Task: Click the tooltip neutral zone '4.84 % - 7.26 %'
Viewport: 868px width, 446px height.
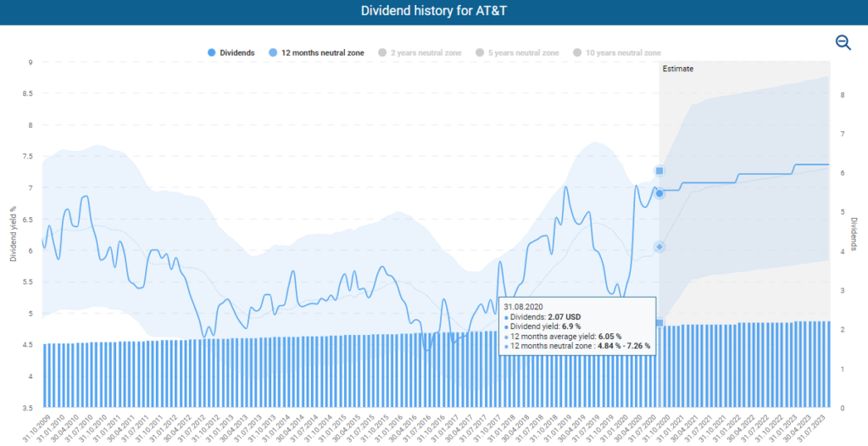Action: point(624,346)
